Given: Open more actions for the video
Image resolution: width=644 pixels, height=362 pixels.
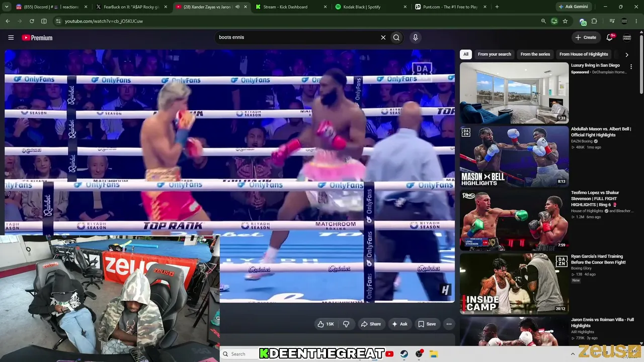Looking at the screenshot, I should point(449,324).
